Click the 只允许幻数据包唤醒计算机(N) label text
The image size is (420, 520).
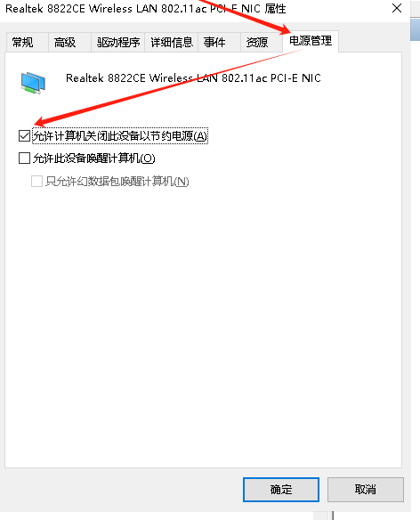117,182
